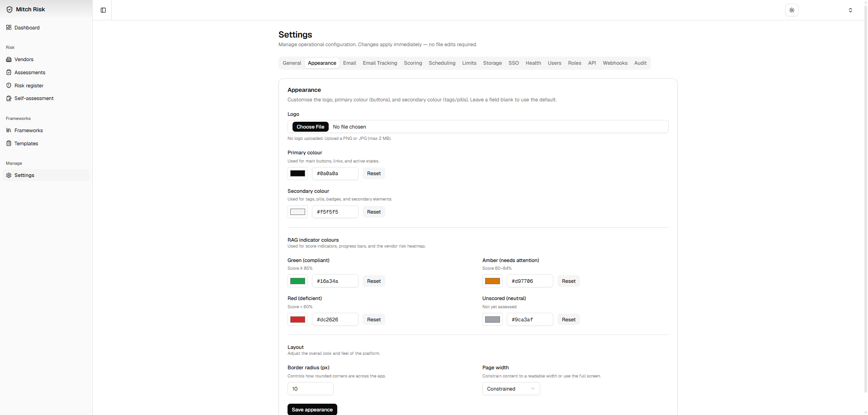The image size is (868, 415).
Task: Go to Vendors in sidebar
Action: pyautogui.click(x=46, y=59)
